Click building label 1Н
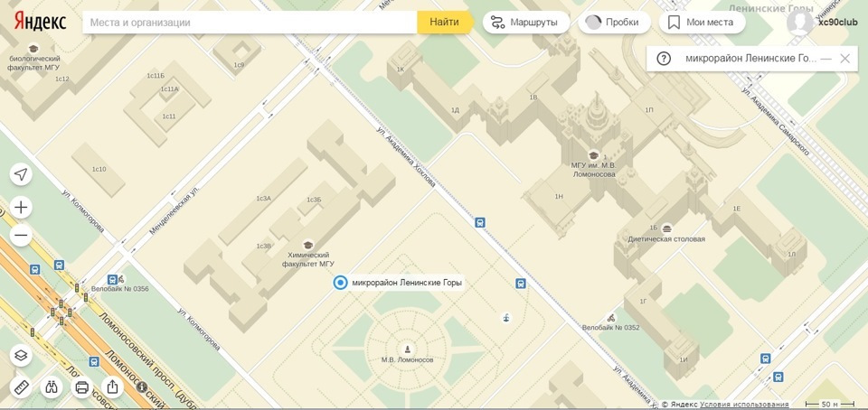868x410 pixels. click(559, 197)
